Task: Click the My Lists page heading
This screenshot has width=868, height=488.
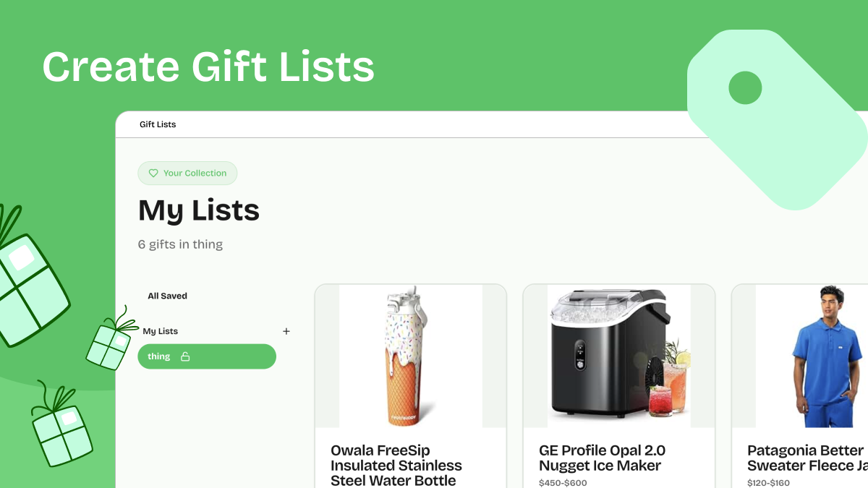Action: coord(198,210)
